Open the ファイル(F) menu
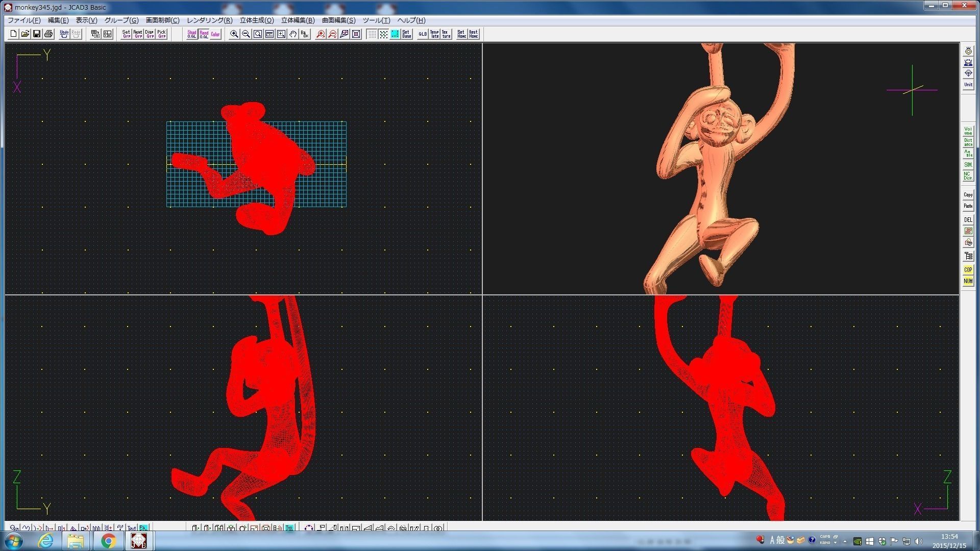Image resolution: width=980 pixels, height=551 pixels. pos(24,20)
